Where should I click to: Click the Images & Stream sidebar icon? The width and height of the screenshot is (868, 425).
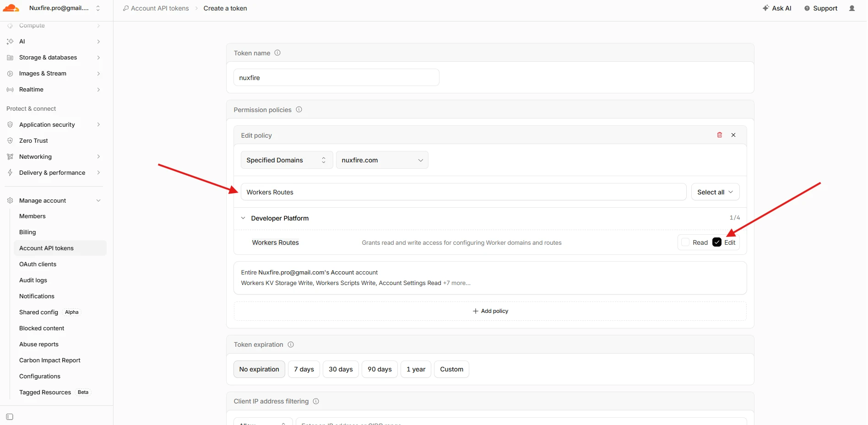pyautogui.click(x=10, y=74)
